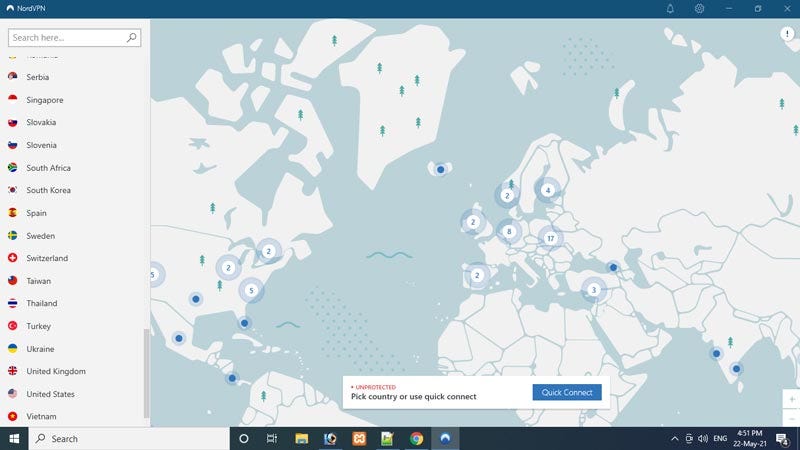Select the Norway cluster marked 2
The image size is (800, 450).
tap(507, 195)
